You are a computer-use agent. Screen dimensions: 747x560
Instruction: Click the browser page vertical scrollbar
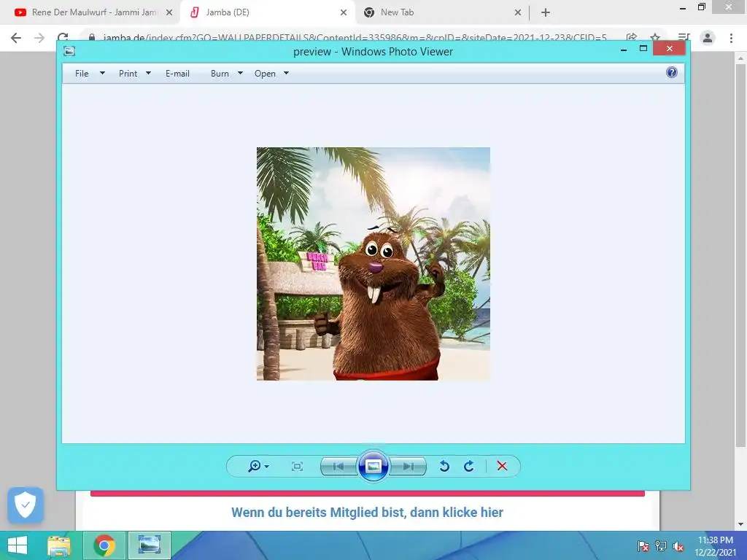tap(740, 254)
